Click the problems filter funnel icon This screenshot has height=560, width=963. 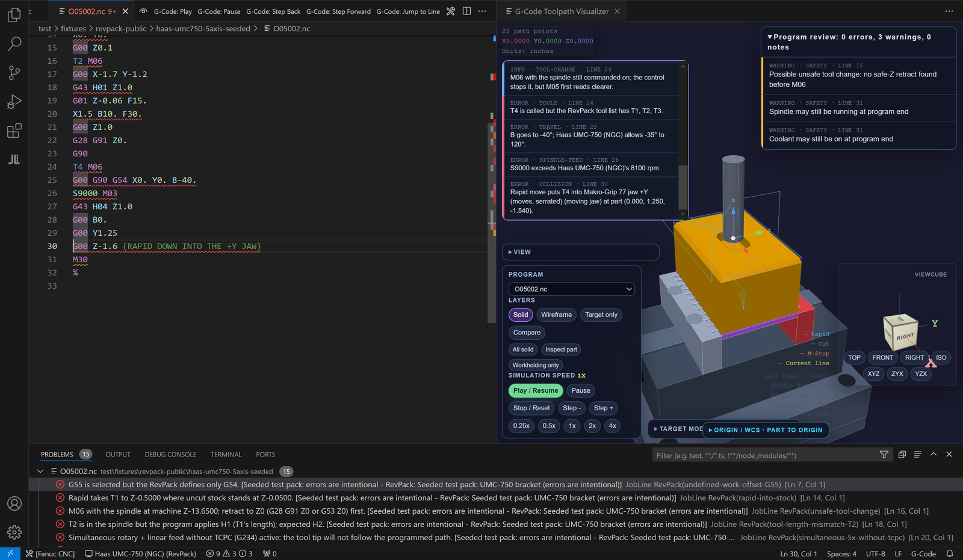[884, 455]
